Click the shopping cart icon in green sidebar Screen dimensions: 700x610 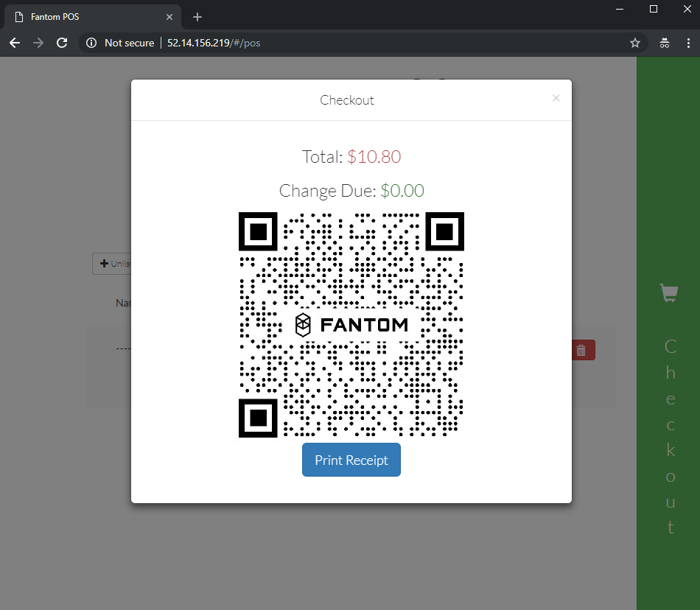669,293
